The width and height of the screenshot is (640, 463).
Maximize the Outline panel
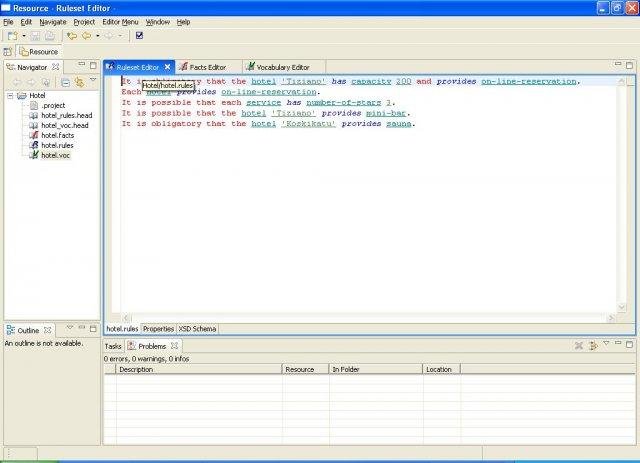(93, 328)
